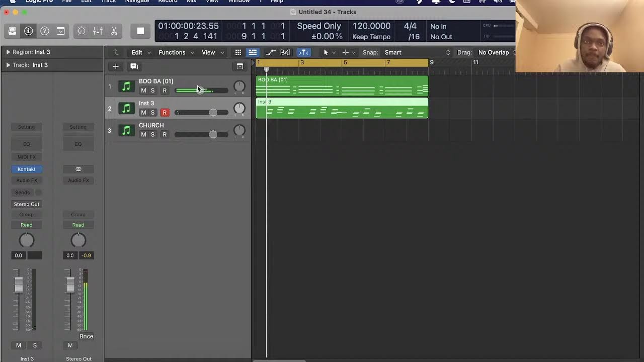Open the Kontakt instrument slot
Screen dimensions: 644x362
click(x=27, y=169)
